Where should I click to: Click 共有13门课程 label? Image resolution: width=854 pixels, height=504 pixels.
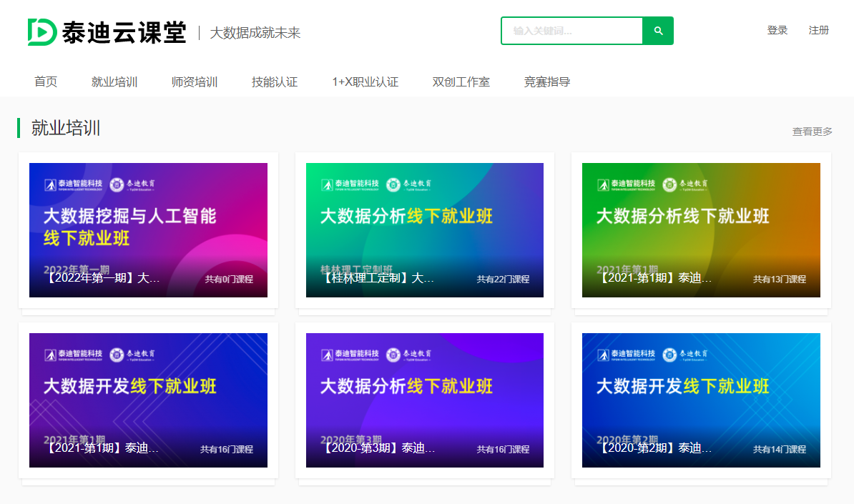coord(780,280)
